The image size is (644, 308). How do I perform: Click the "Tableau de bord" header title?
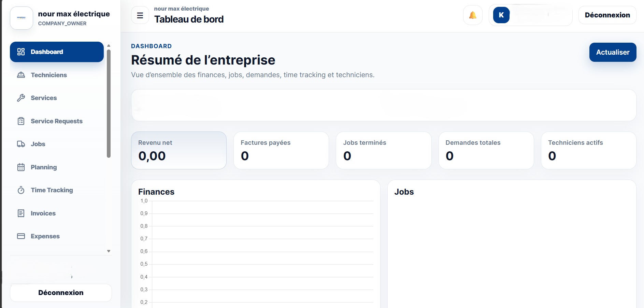click(189, 19)
